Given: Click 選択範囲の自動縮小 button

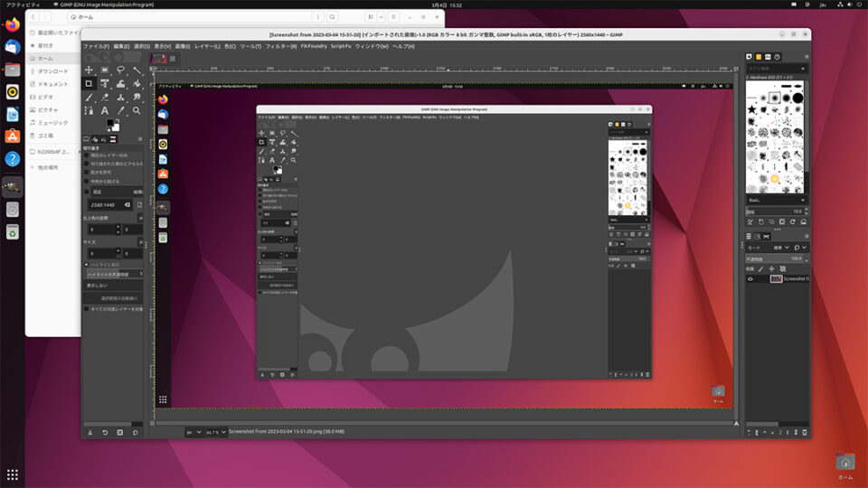Looking at the screenshot, I should (x=113, y=298).
